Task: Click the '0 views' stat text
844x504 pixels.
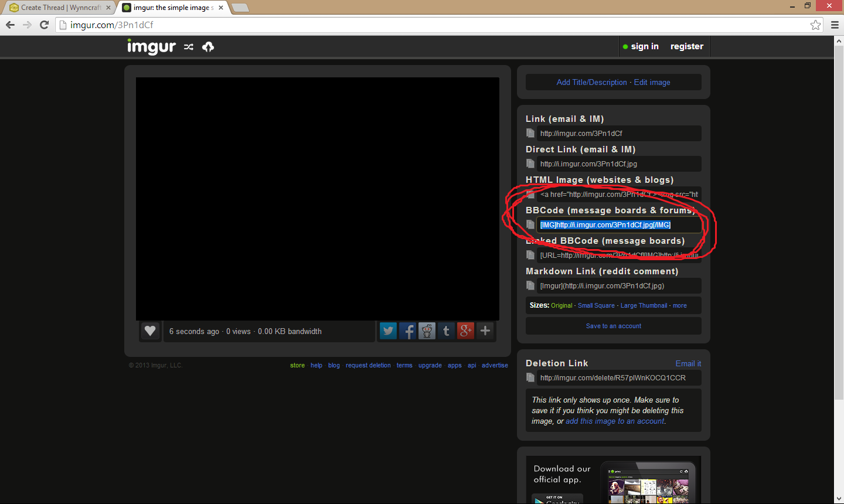Action: click(239, 331)
